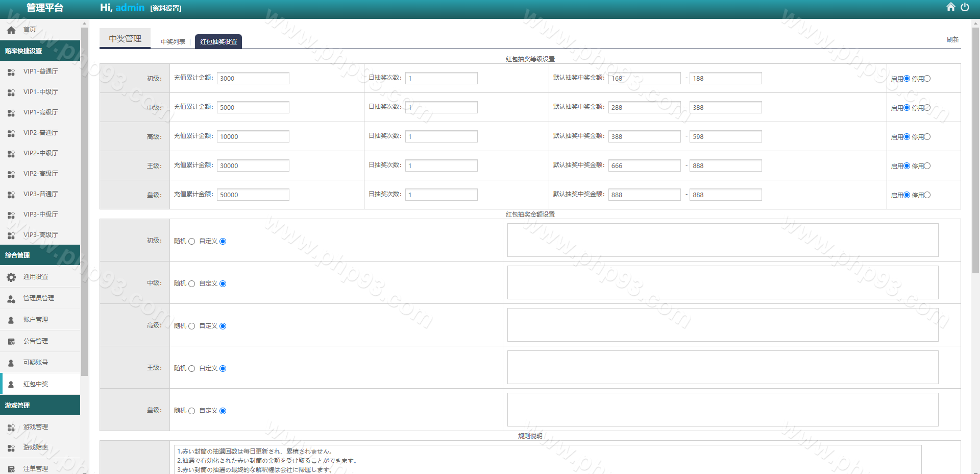Screen dimensions: 980x474
Task: Click the power logout icon
Action: click(965, 7)
